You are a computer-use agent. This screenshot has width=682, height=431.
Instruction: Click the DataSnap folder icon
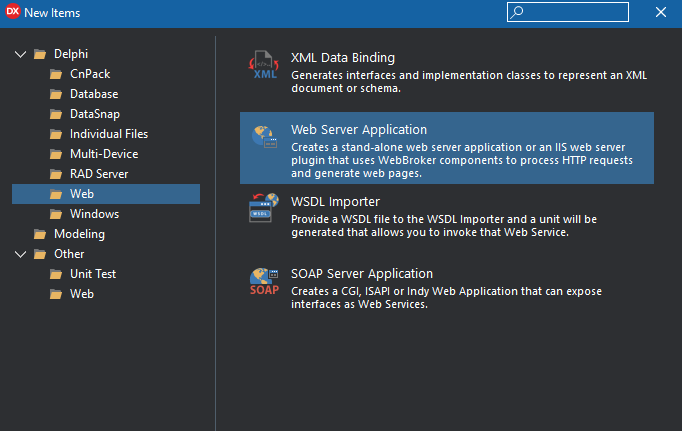pyautogui.click(x=56, y=114)
